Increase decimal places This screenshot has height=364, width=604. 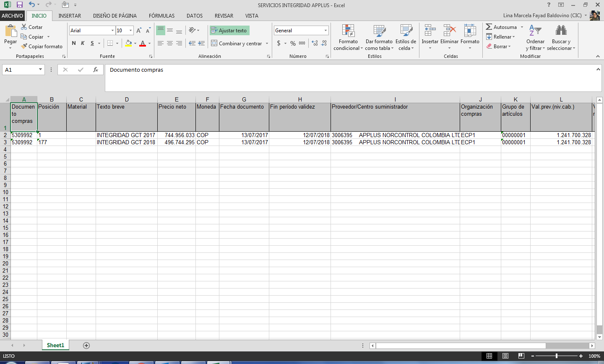(315, 43)
